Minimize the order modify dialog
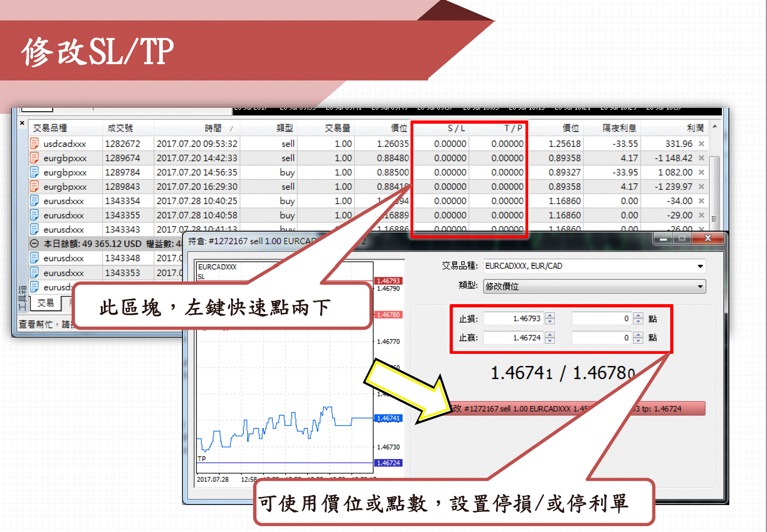The height and width of the screenshot is (532, 767). click(663, 239)
